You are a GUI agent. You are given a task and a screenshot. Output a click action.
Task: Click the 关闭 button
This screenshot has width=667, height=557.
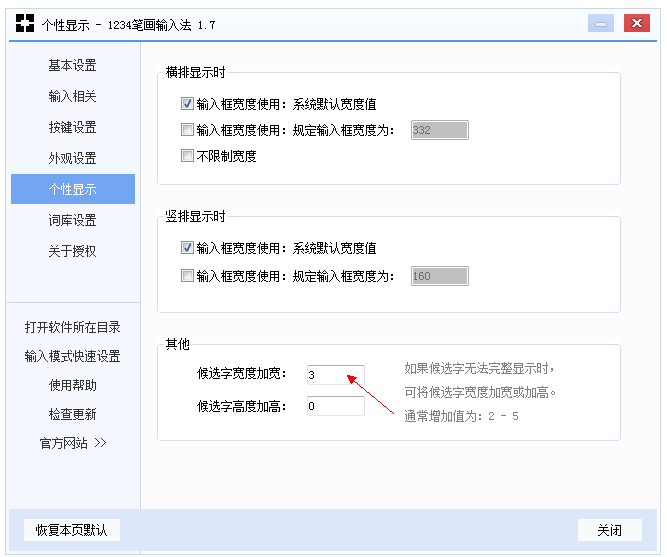pos(610,530)
